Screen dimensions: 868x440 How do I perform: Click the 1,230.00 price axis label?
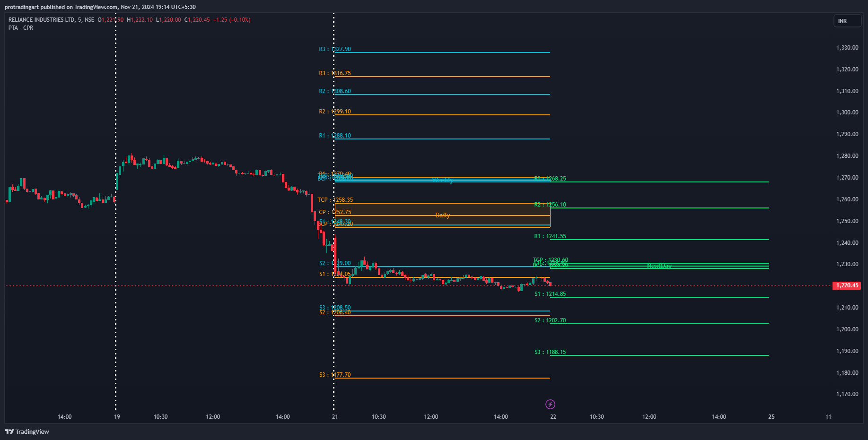tap(847, 264)
